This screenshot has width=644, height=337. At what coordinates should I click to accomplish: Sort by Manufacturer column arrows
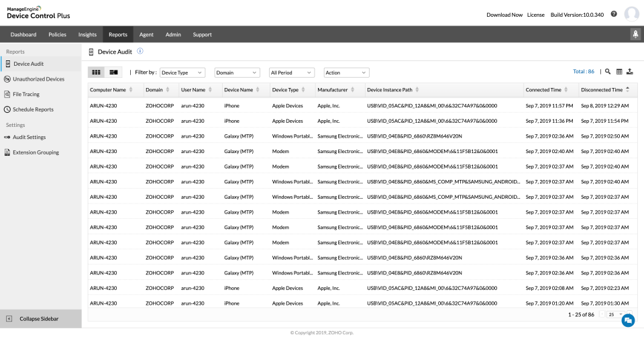(352, 89)
